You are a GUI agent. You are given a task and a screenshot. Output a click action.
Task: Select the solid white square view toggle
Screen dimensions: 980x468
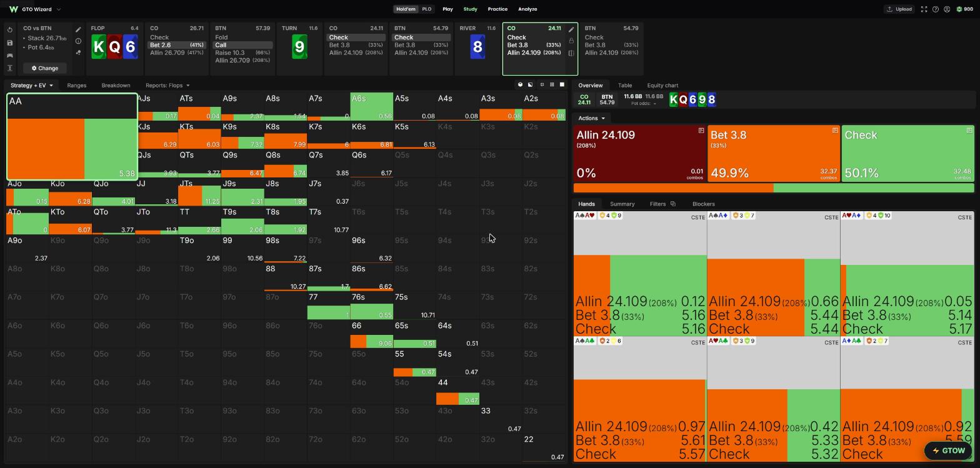pyautogui.click(x=562, y=84)
